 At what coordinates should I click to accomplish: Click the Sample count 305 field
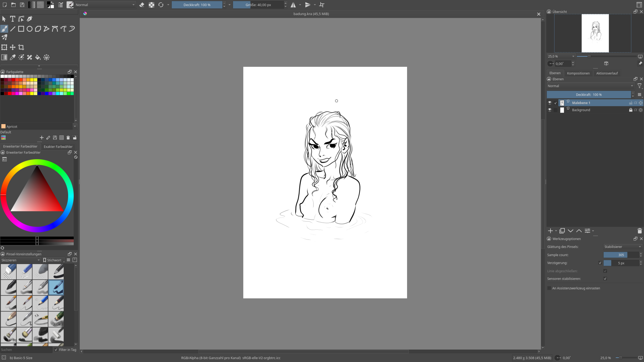point(621,255)
